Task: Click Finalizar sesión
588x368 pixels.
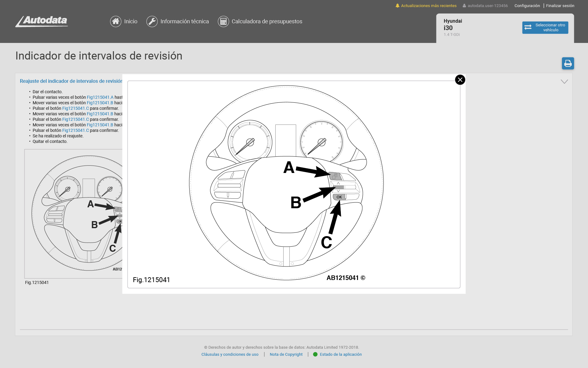Action: 560,6
